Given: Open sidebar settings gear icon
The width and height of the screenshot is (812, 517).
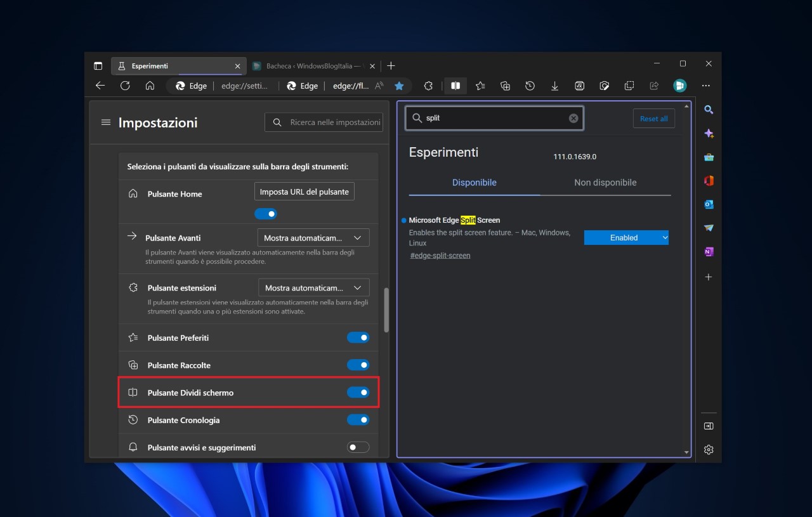Looking at the screenshot, I should pyautogui.click(x=709, y=450).
